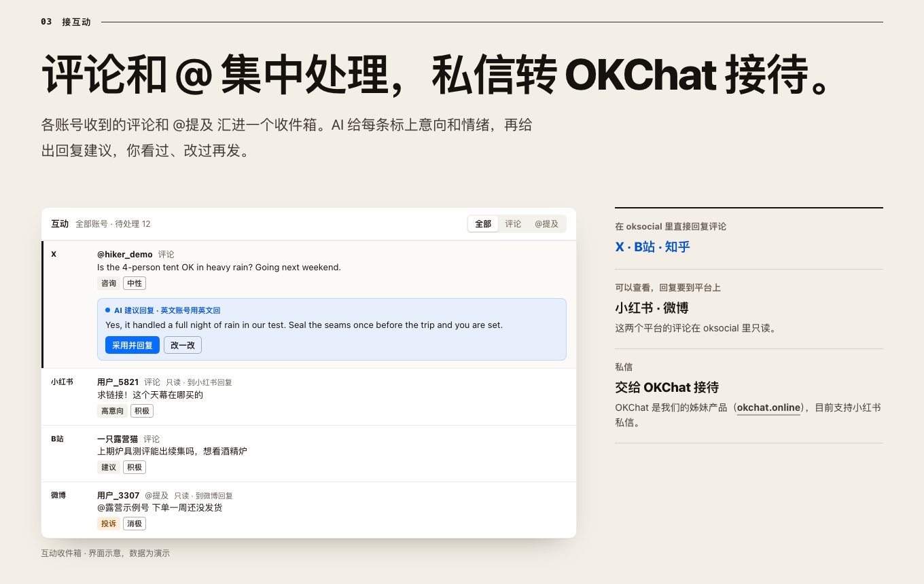Screen dimensions: 924x584
Task: Click the 采用并回复 button
Action: [132, 345]
